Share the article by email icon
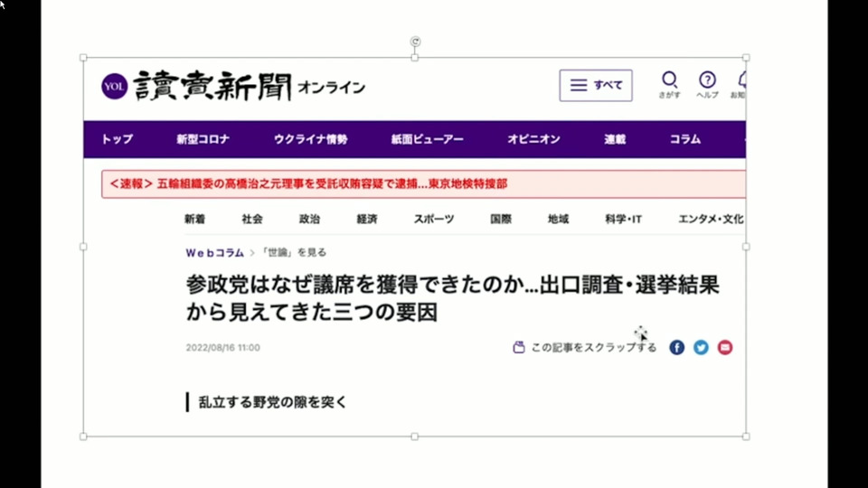Viewport: 868px width, 488px height. pos(725,347)
